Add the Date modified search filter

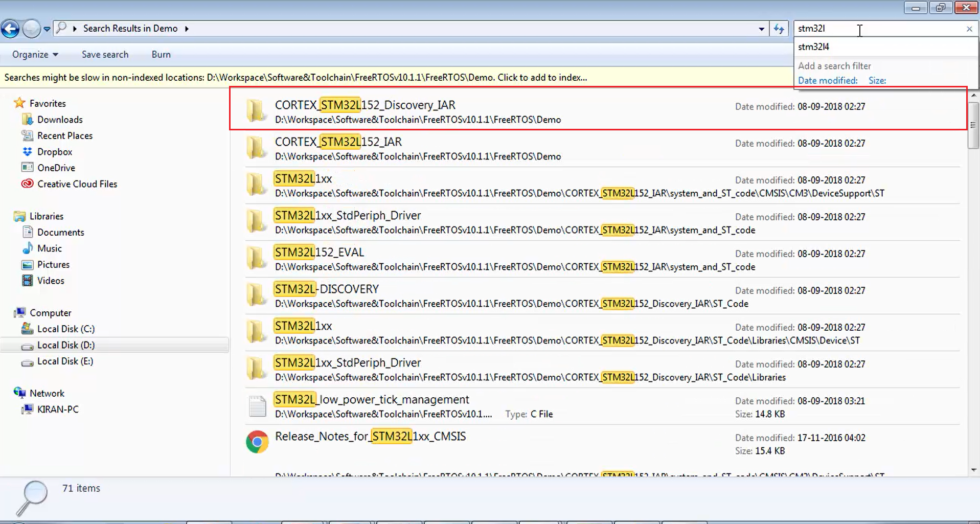click(x=828, y=80)
